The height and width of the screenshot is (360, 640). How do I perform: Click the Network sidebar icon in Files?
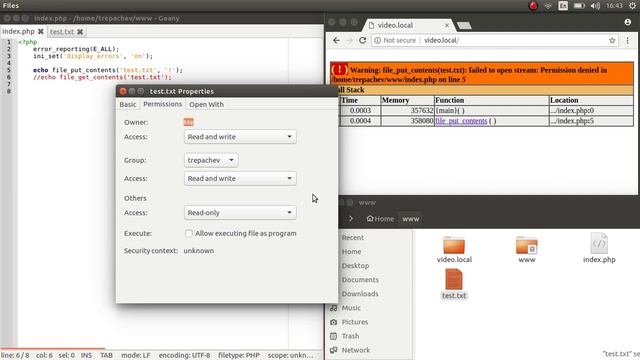click(333, 350)
